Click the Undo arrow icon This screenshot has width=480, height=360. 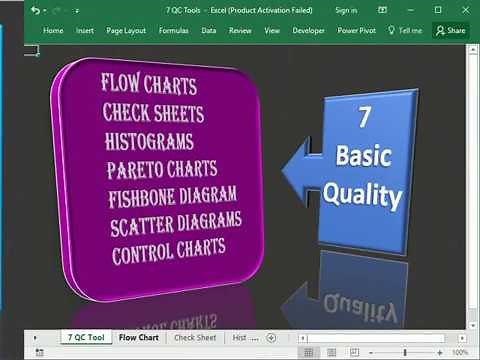click(35, 11)
